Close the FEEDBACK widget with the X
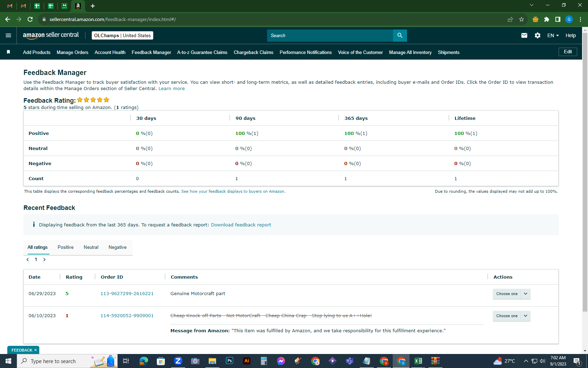The width and height of the screenshot is (588, 368). coord(35,350)
